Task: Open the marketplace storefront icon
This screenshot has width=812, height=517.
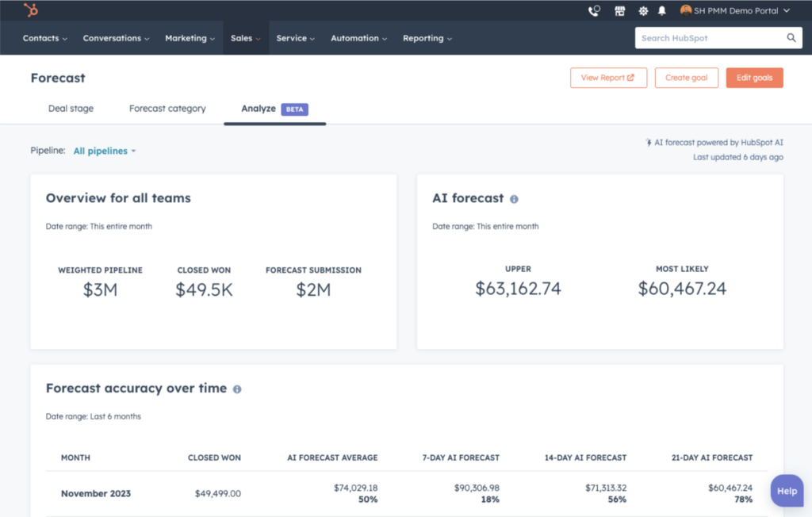Action: [619, 11]
